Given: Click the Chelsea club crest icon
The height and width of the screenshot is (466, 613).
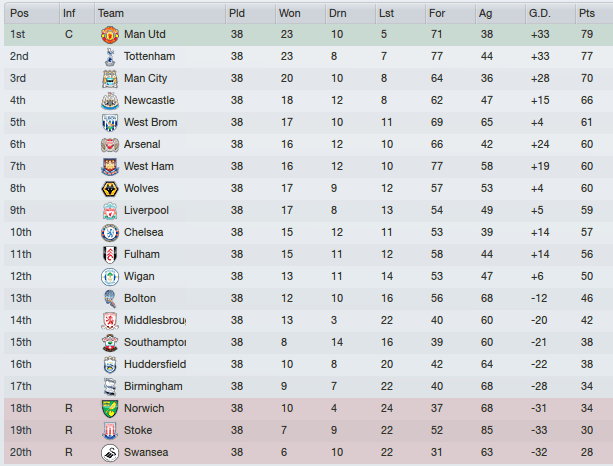Looking at the screenshot, I should (109, 233).
